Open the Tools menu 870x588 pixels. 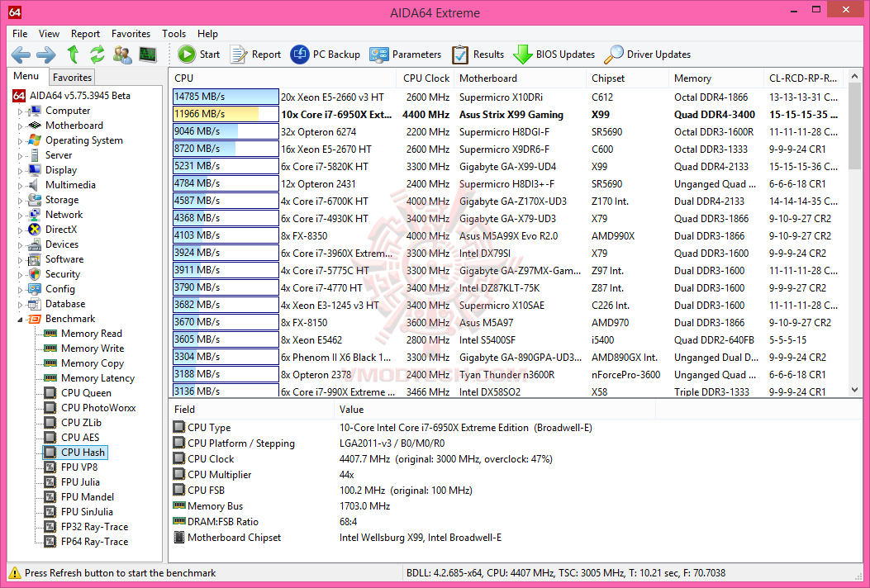[x=174, y=34]
